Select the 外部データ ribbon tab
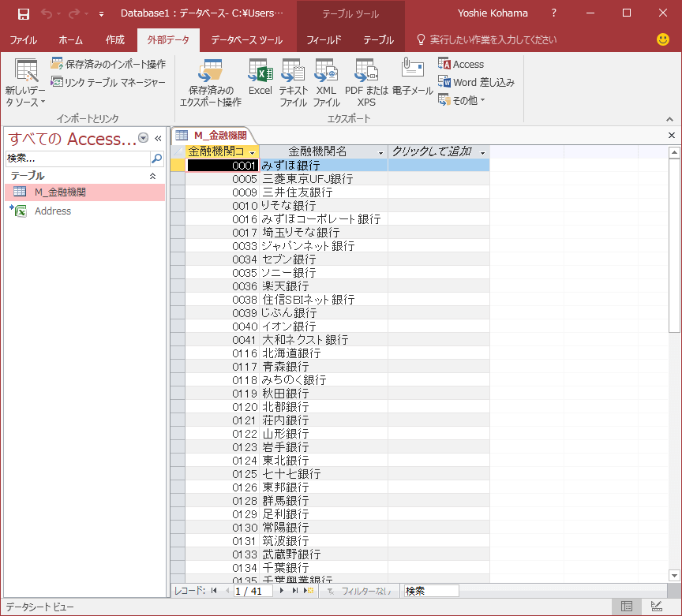This screenshot has width=682, height=616. tap(168, 40)
